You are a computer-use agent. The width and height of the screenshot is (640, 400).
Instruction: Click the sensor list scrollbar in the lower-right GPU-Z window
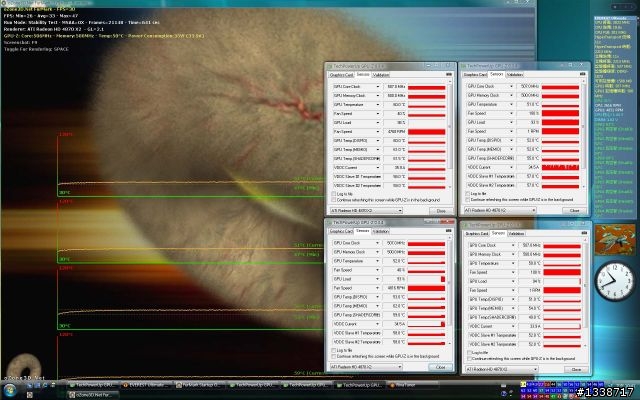[586, 294]
